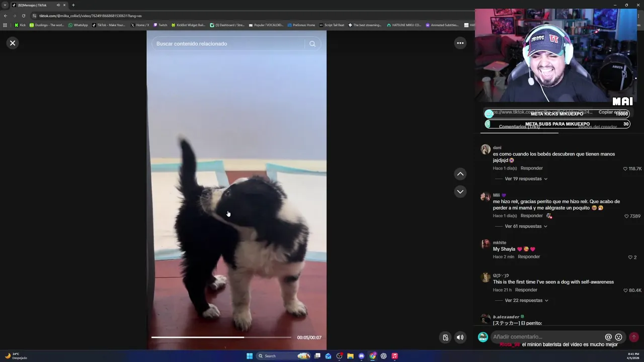Open Task View on the taskbar

[317, 356]
